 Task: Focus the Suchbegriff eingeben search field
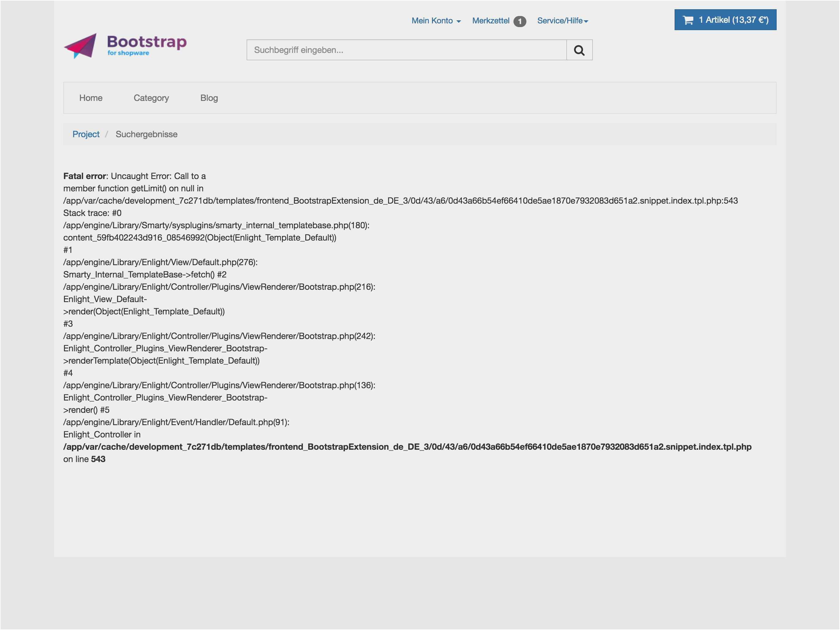click(x=406, y=50)
